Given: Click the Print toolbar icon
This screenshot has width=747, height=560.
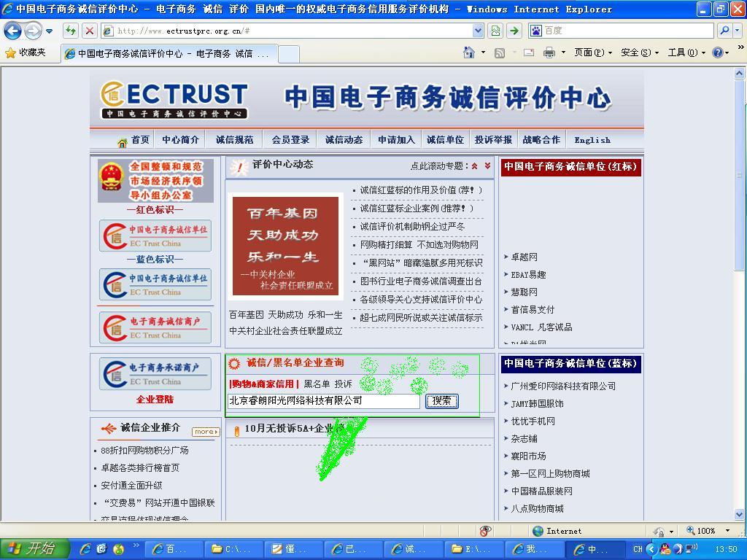Looking at the screenshot, I should [x=549, y=52].
